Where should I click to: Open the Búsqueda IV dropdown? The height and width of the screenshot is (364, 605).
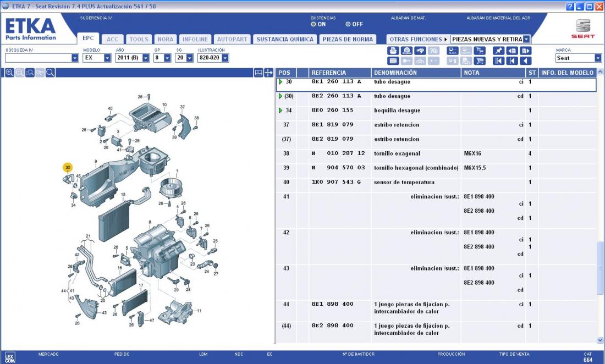75,58
